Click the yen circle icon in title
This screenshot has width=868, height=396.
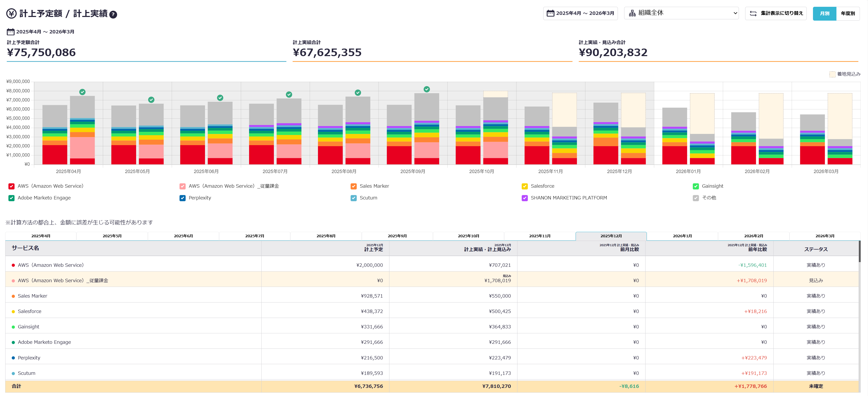[x=11, y=14]
